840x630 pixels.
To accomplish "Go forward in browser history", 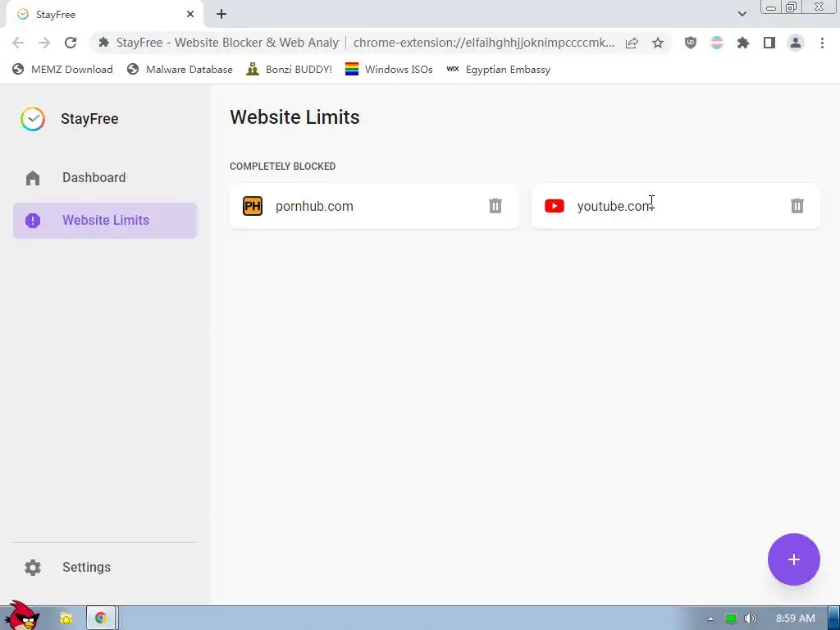I will tap(44, 43).
